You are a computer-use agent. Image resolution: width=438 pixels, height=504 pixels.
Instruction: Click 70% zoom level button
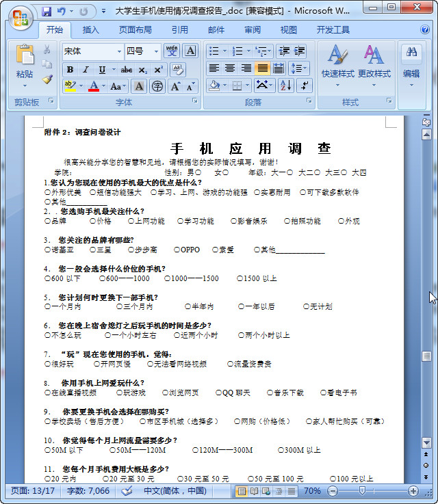(312, 491)
